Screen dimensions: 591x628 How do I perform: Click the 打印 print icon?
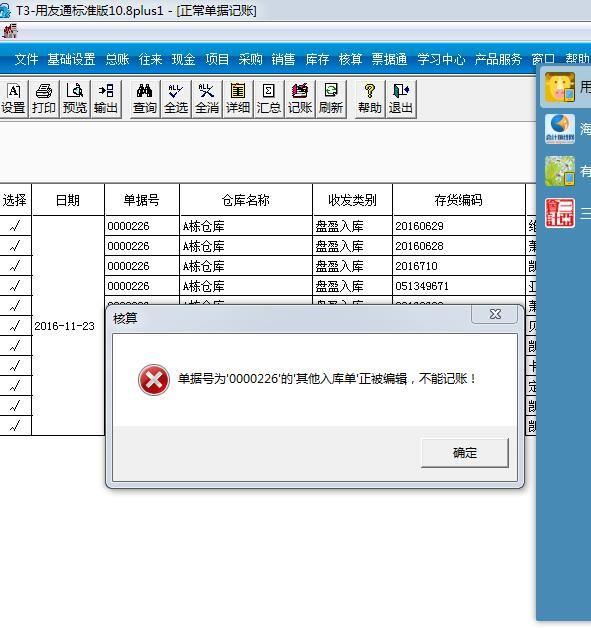[x=44, y=99]
